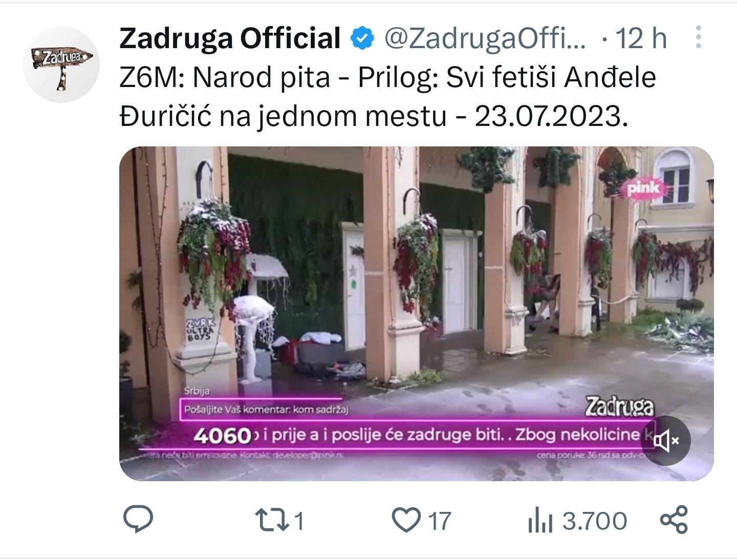This screenshot has height=560, width=737.
Task: Unmute the video with the speaker icon
Action: pyautogui.click(x=666, y=440)
